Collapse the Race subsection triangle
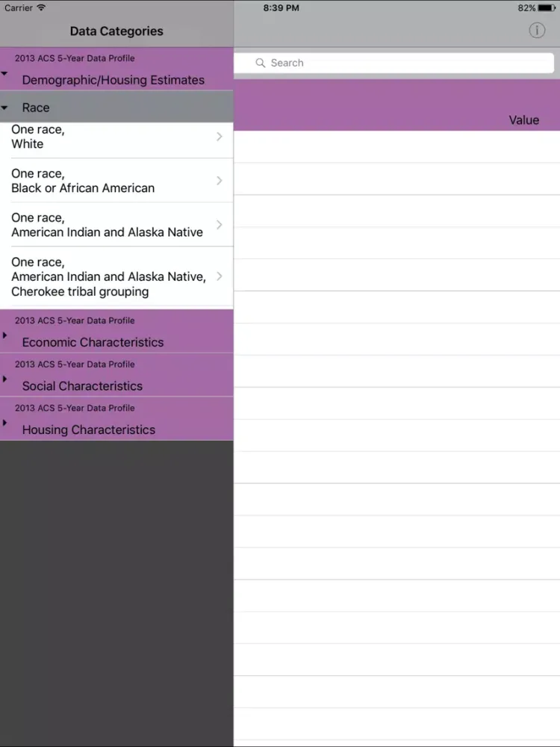Image resolution: width=560 pixels, height=747 pixels. tap(5, 108)
